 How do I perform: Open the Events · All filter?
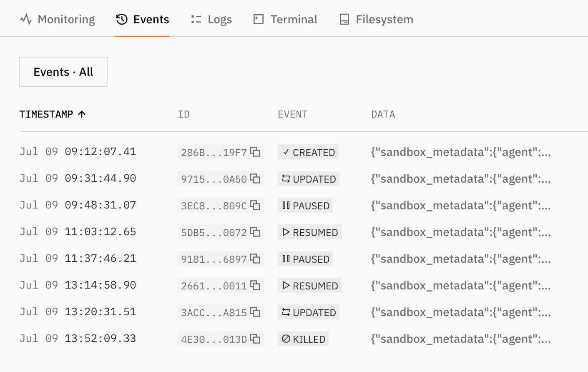(x=63, y=72)
